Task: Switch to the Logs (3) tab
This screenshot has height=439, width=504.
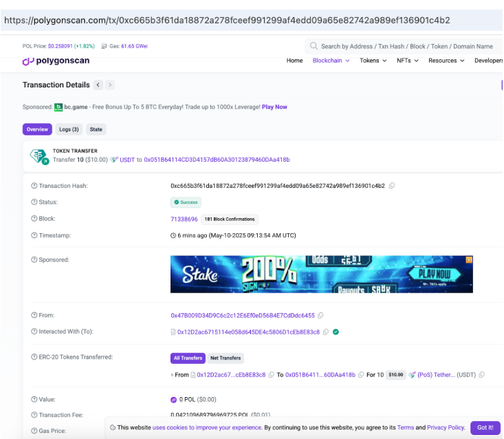Action: [69, 129]
